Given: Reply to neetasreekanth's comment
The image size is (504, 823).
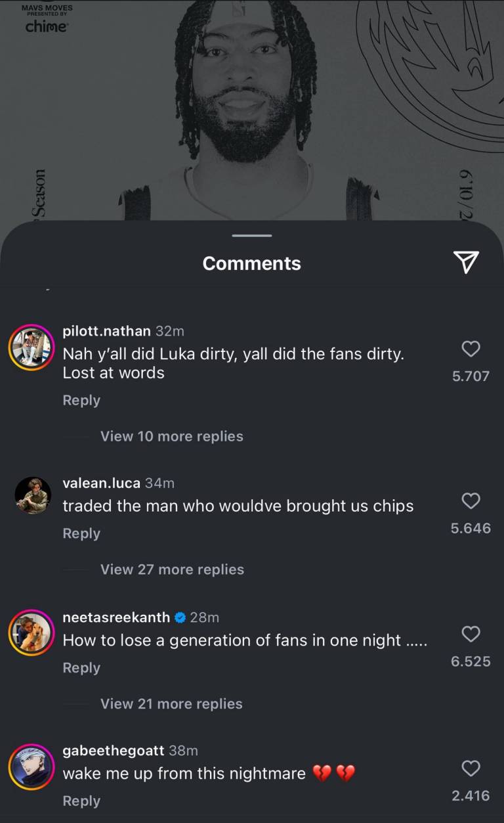Looking at the screenshot, I should click(x=81, y=667).
